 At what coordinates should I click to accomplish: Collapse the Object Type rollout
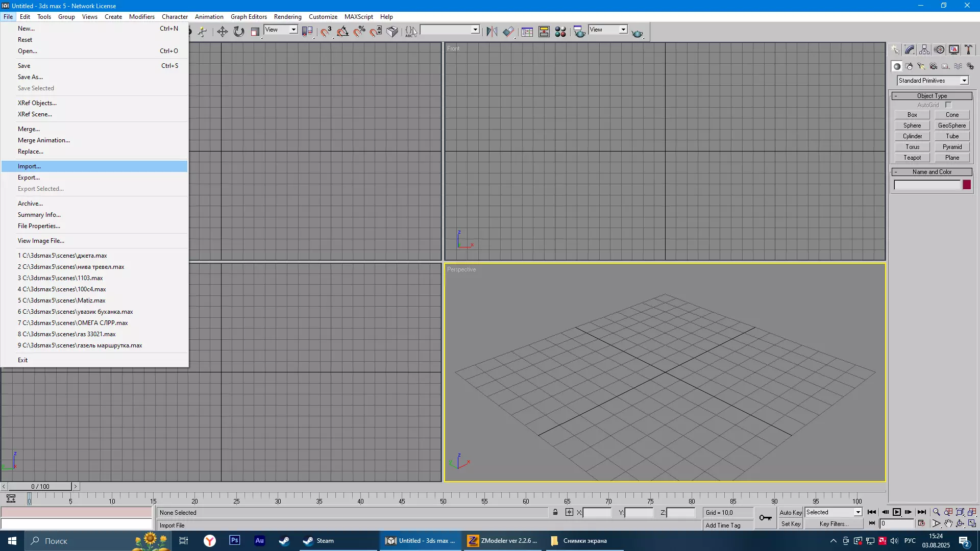(932, 96)
